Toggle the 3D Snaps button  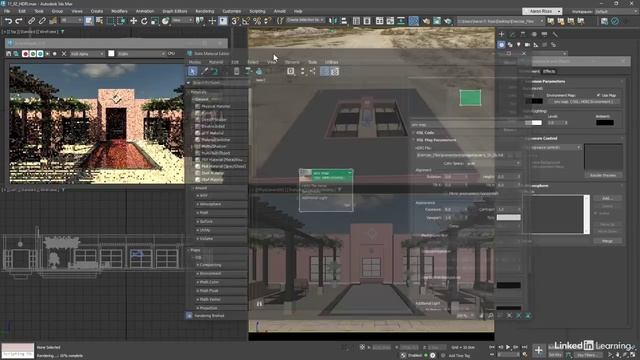click(235, 21)
